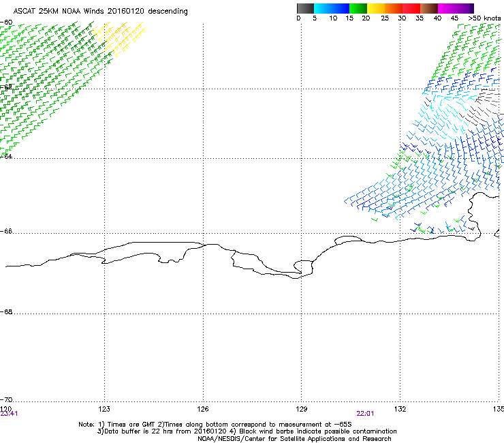Click the '126' longitude label

point(203,409)
